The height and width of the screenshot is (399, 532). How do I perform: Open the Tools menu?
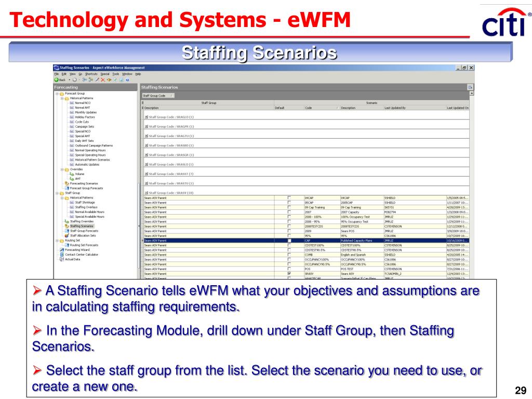click(116, 74)
